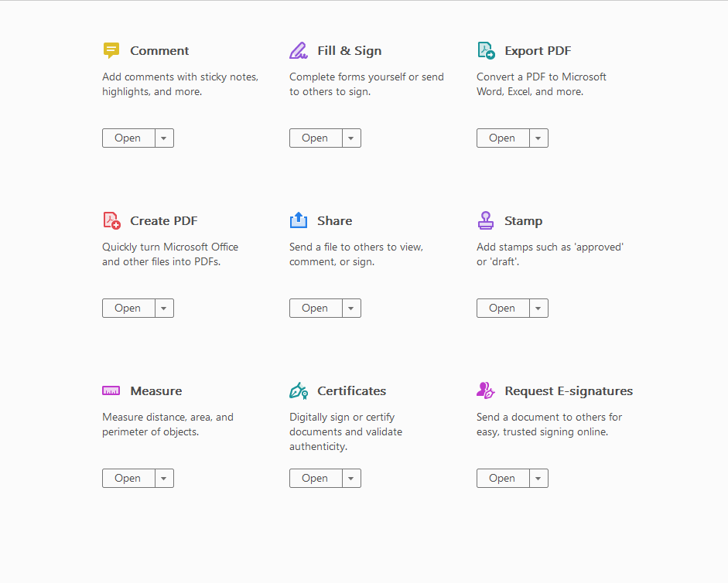Open the Fill & Sign options dropdown arrow
Screen dimensions: 728x583
pyautogui.click(x=350, y=138)
